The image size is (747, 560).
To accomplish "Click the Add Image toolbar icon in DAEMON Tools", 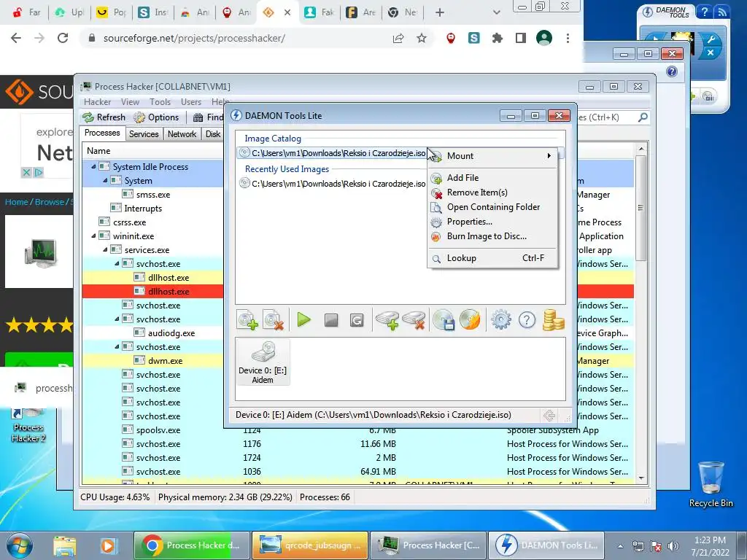I will pyautogui.click(x=248, y=320).
